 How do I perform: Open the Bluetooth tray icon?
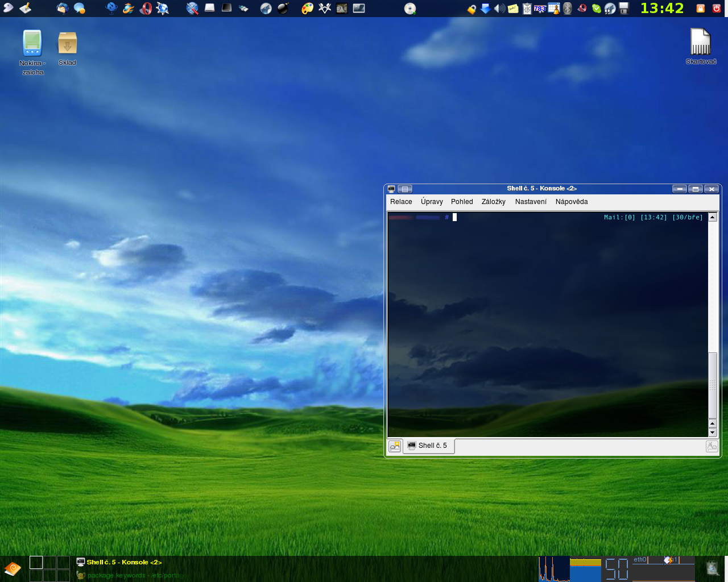tap(568, 9)
